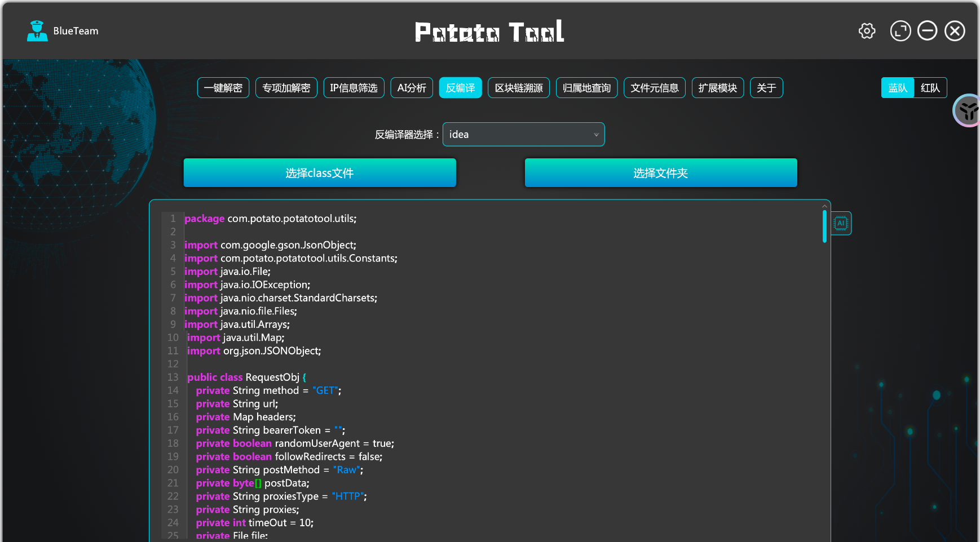Click the minimize window icon

tap(928, 31)
